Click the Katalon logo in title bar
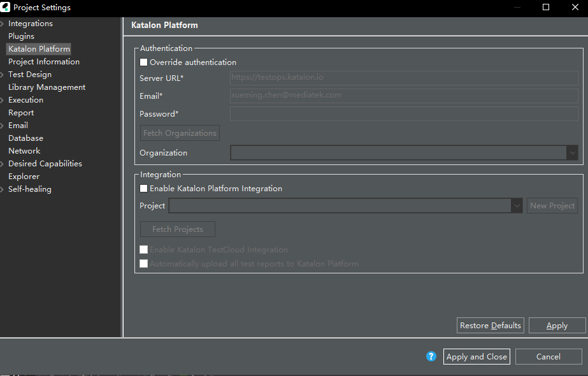The height and width of the screenshot is (376, 588). coord(5,7)
